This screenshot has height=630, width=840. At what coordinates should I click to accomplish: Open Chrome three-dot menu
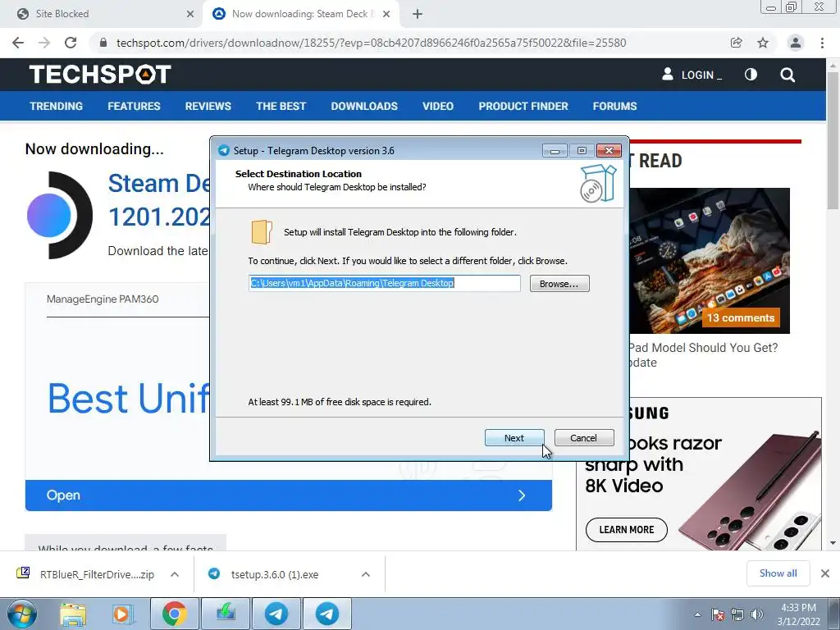click(x=822, y=43)
